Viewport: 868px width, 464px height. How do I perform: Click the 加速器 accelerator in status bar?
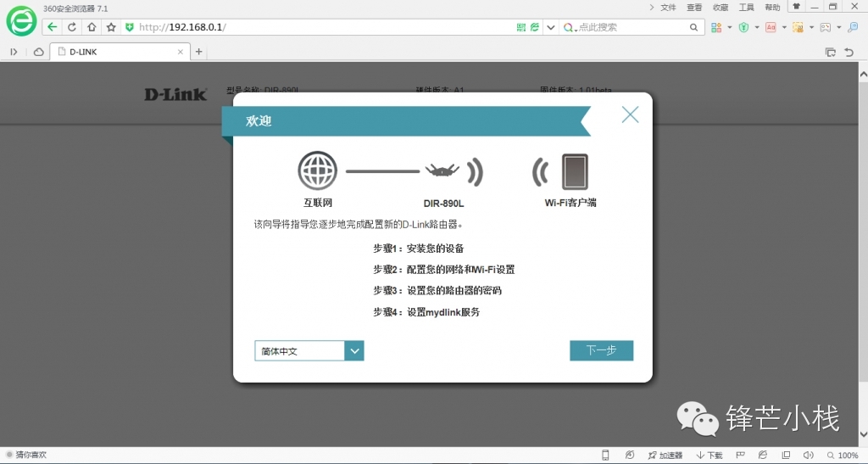665,456
